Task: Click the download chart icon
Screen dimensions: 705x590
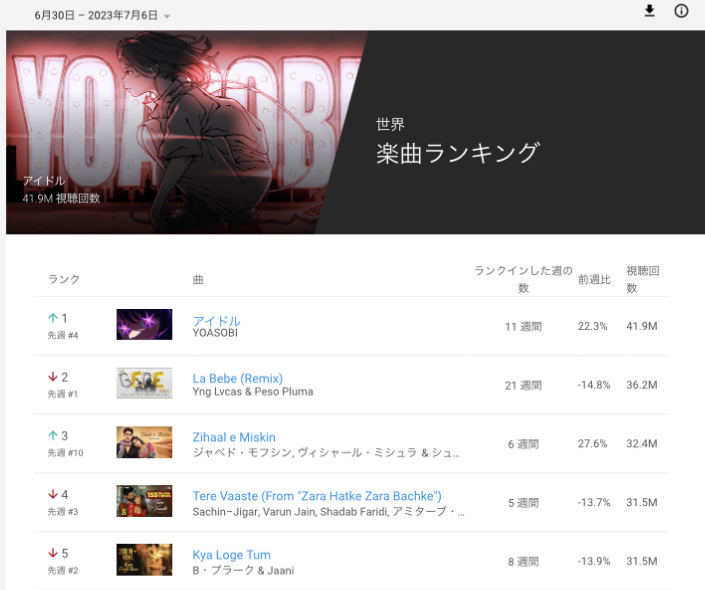Action: click(649, 11)
